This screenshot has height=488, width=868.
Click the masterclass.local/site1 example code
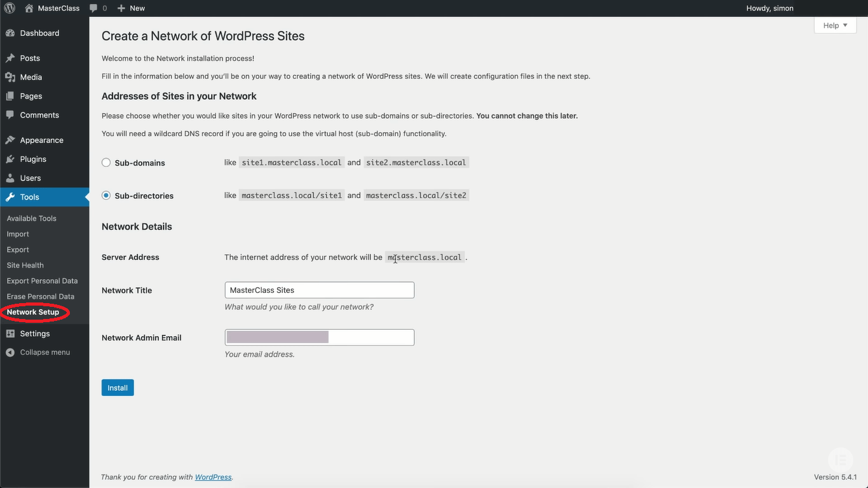pyautogui.click(x=292, y=196)
